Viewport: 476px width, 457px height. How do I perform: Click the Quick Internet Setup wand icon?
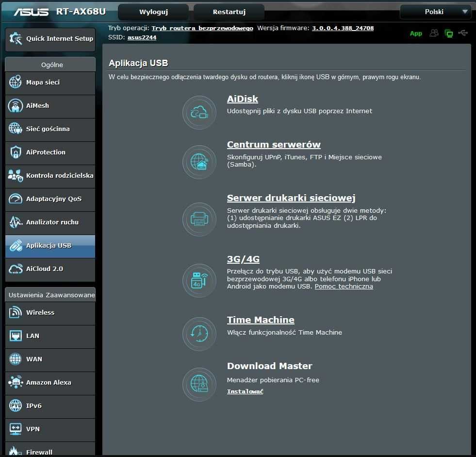(x=16, y=38)
